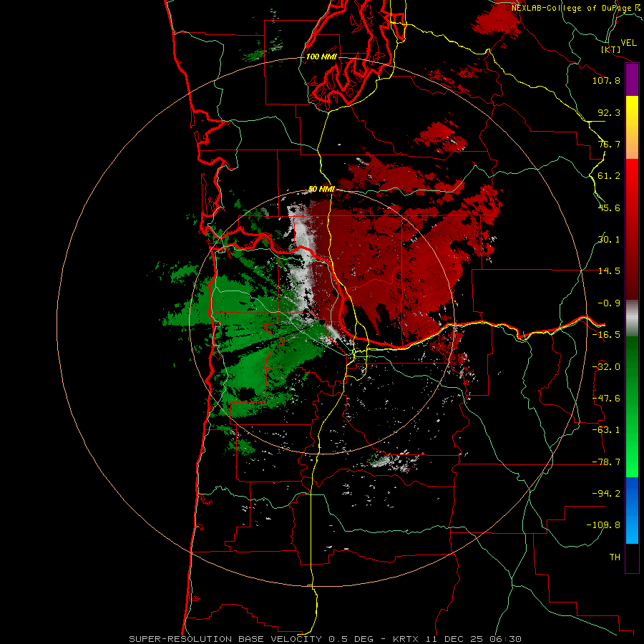The height and width of the screenshot is (644, 644).
Task: Select the -63.1 scale value
Action: coord(606,430)
